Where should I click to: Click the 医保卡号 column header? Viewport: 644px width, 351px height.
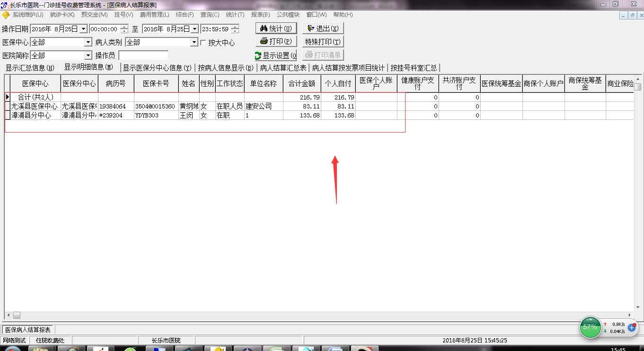click(156, 83)
